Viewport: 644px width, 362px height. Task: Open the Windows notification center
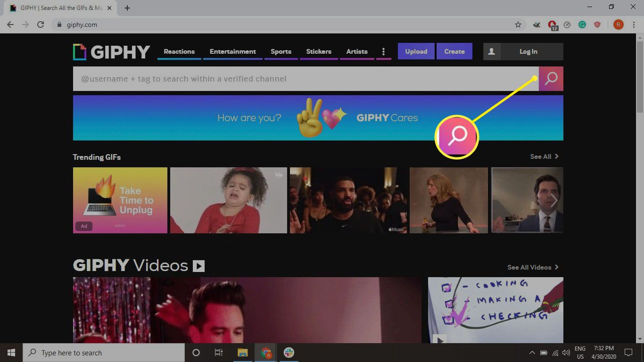(x=628, y=353)
